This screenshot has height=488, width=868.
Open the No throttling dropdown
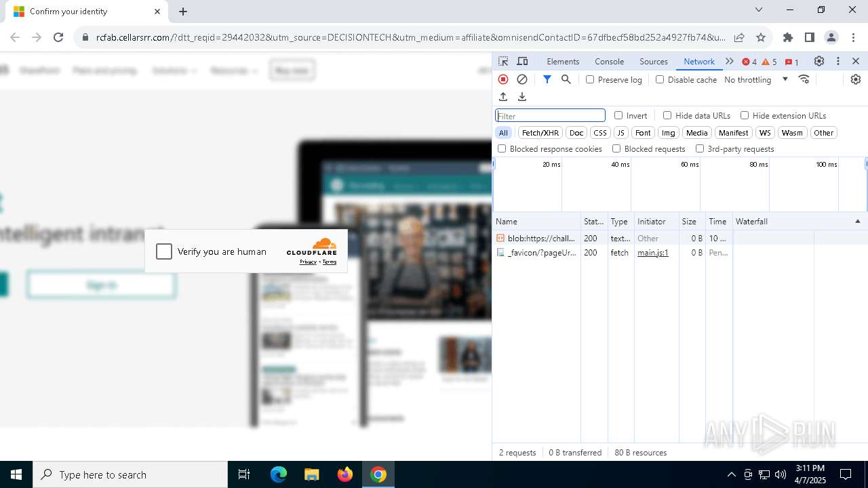coord(756,79)
